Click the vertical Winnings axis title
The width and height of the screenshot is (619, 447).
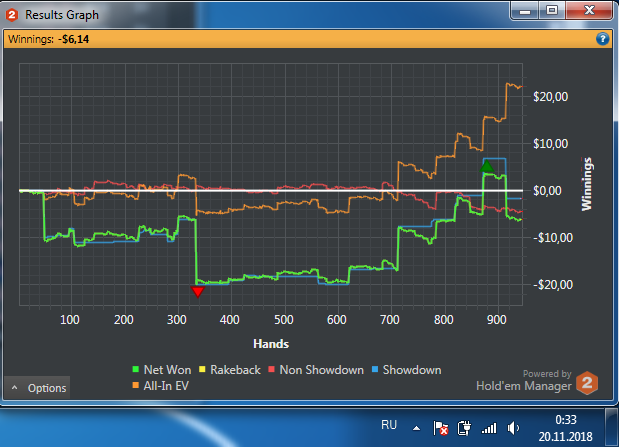587,184
